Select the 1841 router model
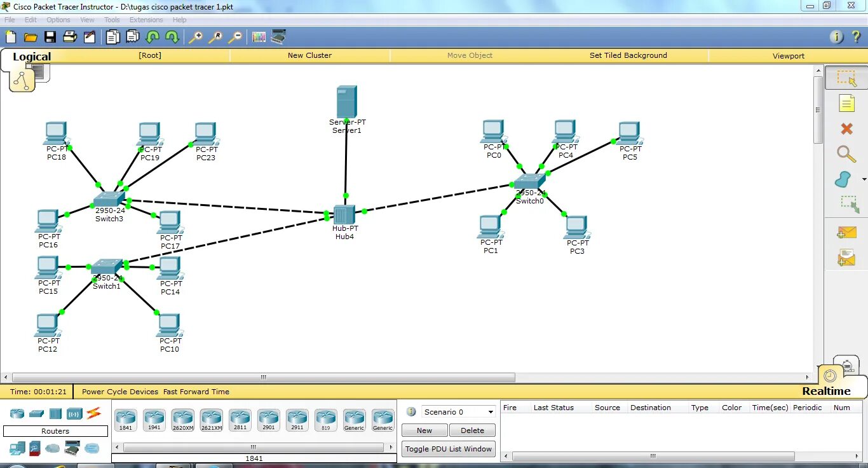This screenshot has height=468, width=868. pos(126,420)
